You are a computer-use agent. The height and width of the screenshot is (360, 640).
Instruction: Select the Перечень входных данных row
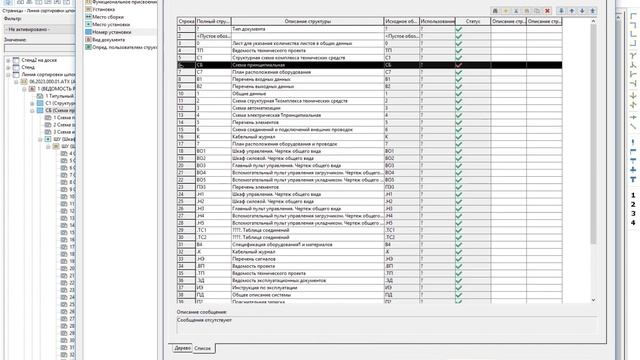(369, 79)
